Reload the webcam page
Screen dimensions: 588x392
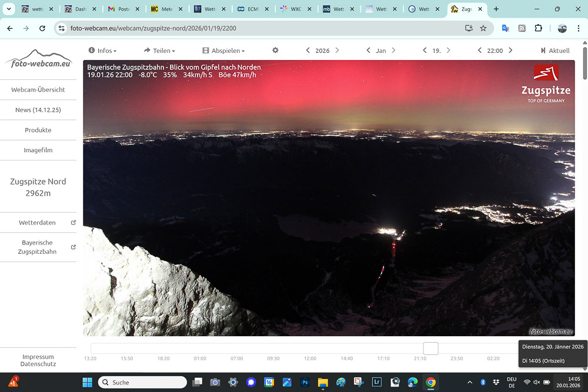click(42, 28)
